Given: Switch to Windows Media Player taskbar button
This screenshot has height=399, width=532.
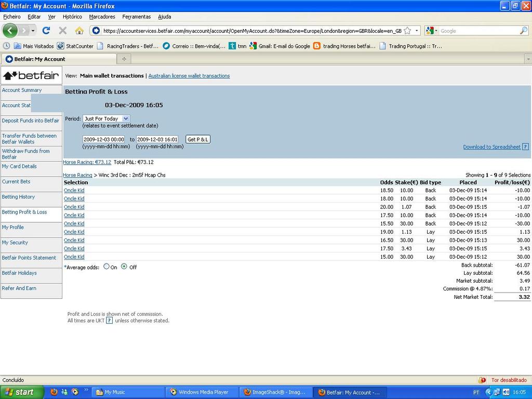Looking at the screenshot, I should click(x=203, y=392).
